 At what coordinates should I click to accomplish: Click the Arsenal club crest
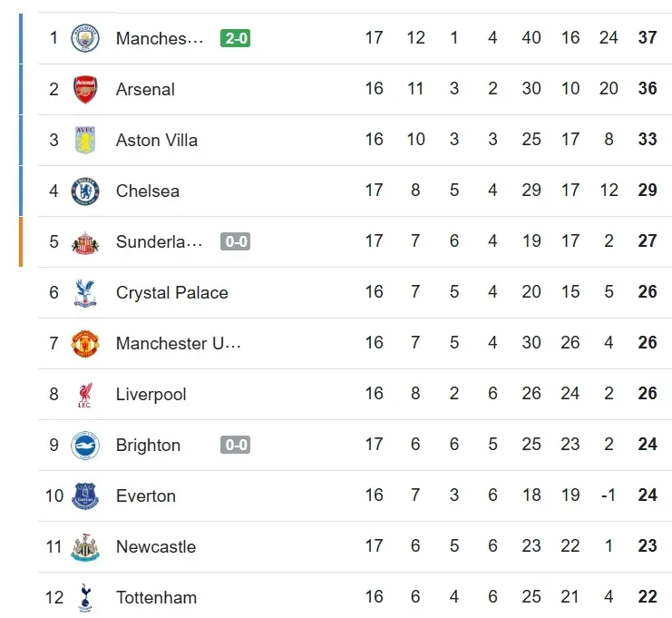tap(85, 89)
